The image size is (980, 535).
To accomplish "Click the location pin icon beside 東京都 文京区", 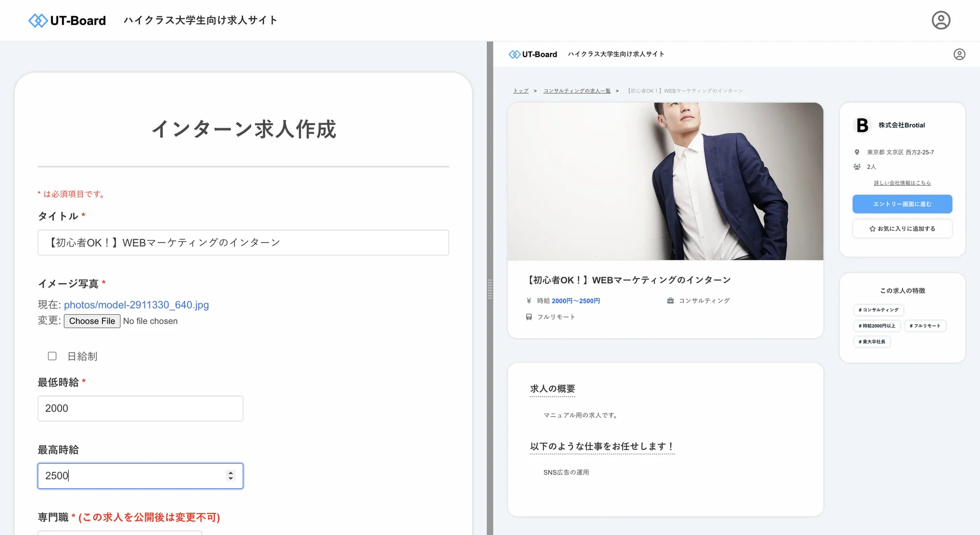I will (x=857, y=153).
